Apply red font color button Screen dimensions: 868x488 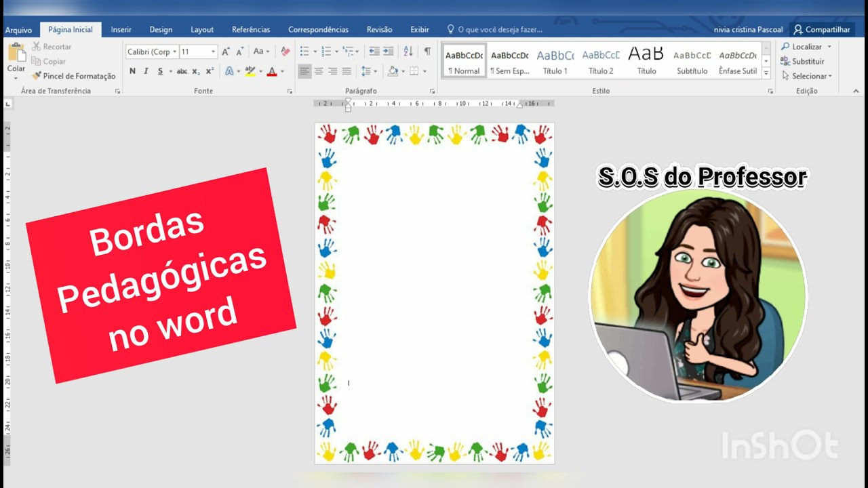pyautogui.click(x=272, y=71)
